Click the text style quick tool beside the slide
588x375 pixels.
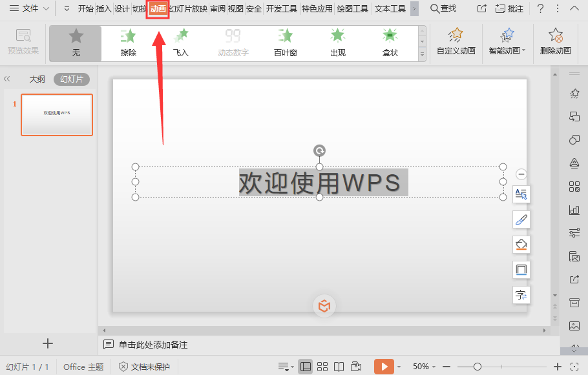click(521, 194)
